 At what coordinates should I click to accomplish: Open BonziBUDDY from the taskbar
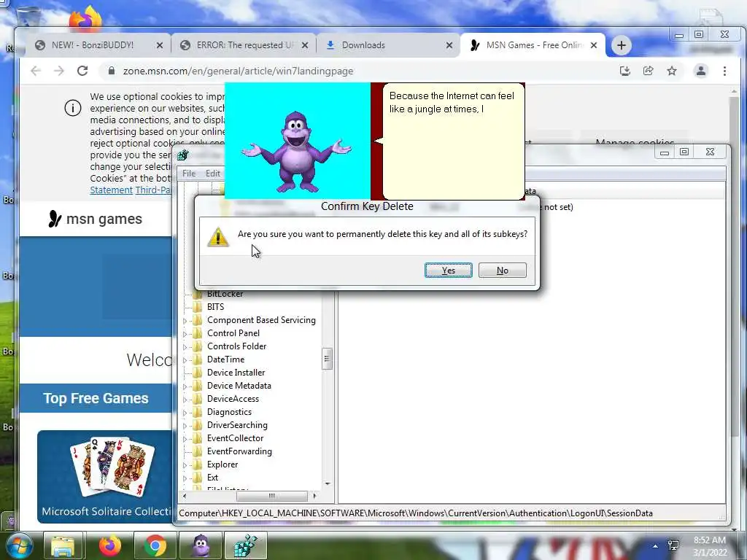pyautogui.click(x=201, y=546)
